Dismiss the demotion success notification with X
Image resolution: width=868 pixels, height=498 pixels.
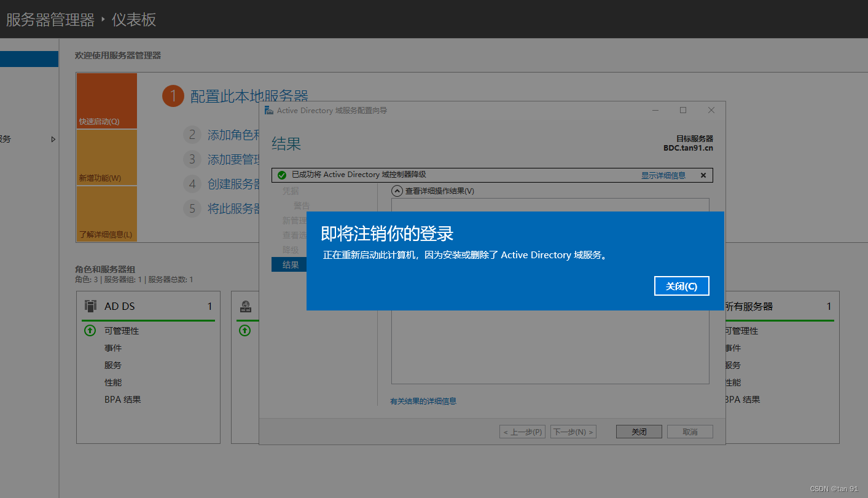tap(703, 175)
